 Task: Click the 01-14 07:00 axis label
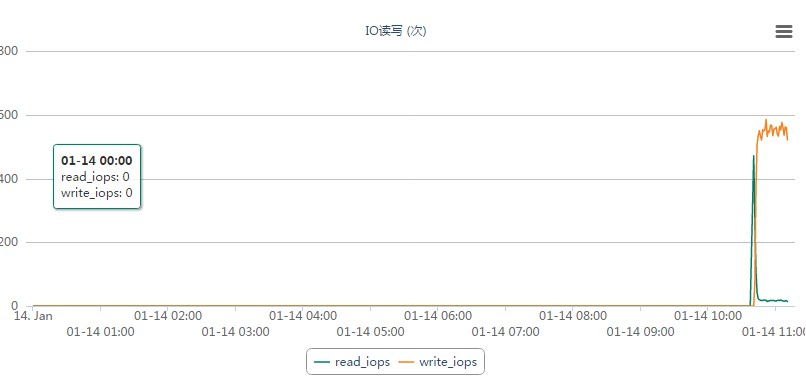(506, 332)
